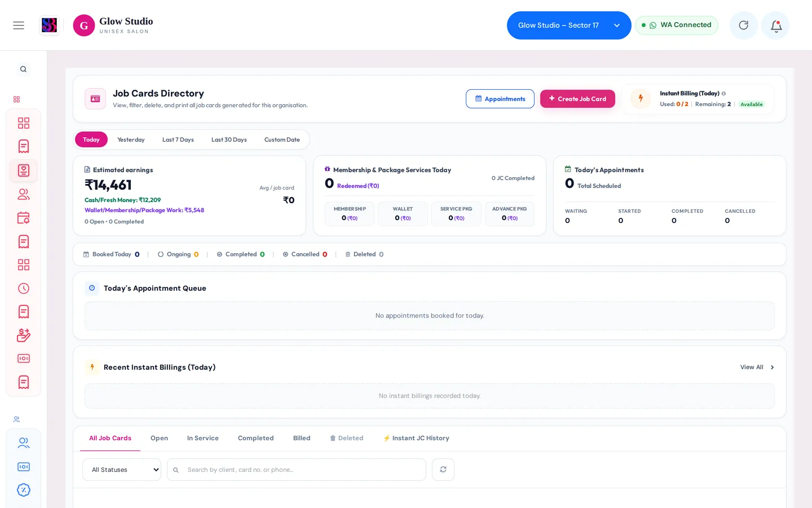Reload the job cards list beside search
Screen dimensions: 812x508
point(443,470)
